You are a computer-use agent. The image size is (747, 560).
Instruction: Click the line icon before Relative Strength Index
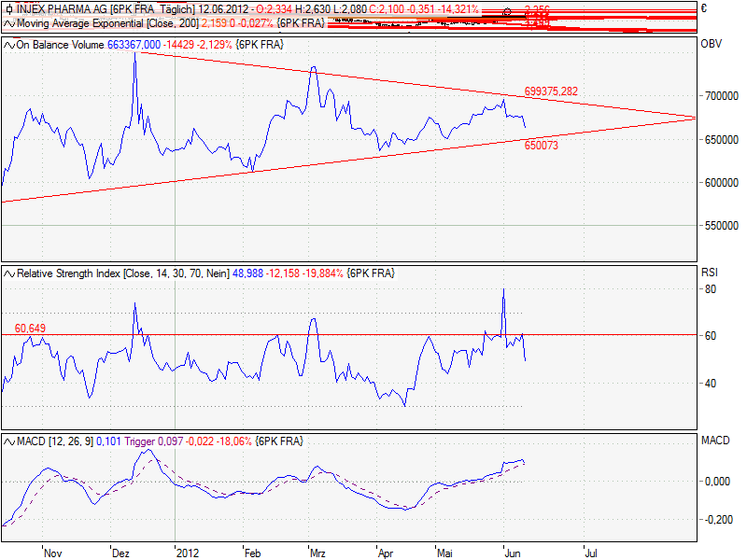[9, 273]
